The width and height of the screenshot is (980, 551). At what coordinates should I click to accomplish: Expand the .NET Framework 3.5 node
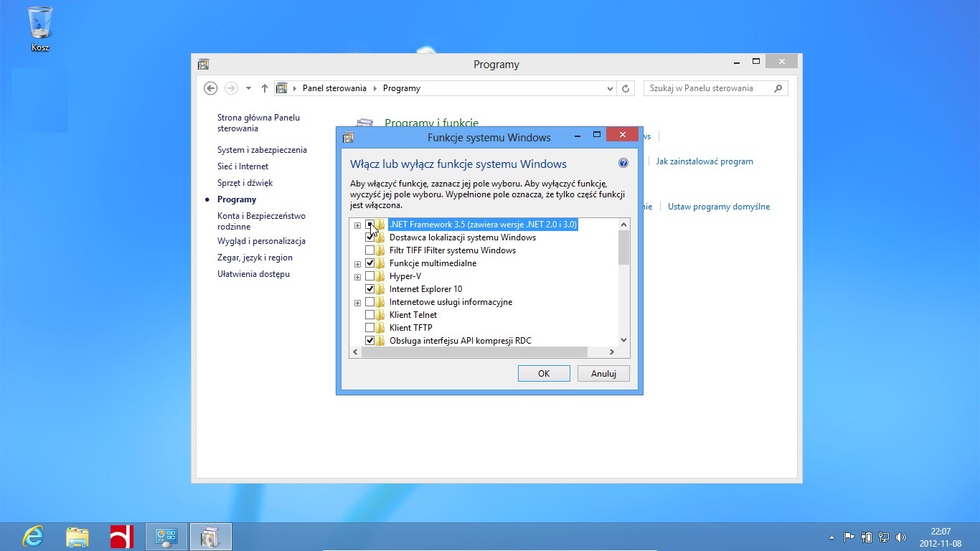pos(357,225)
